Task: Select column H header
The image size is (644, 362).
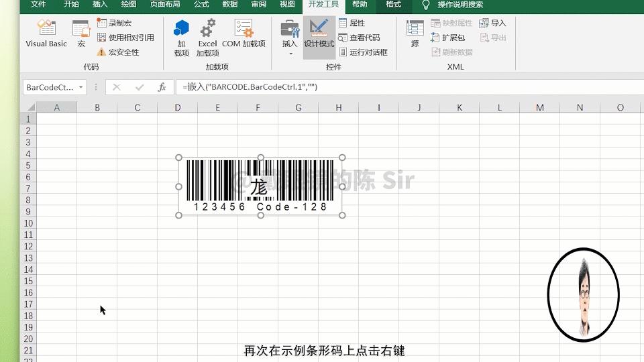Action: [x=338, y=107]
